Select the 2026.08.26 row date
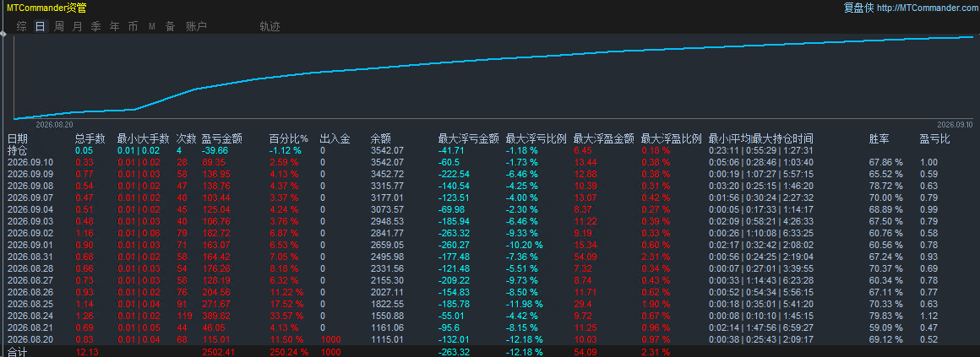The width and height of the screenshot is (980, 357). (30, 292)
